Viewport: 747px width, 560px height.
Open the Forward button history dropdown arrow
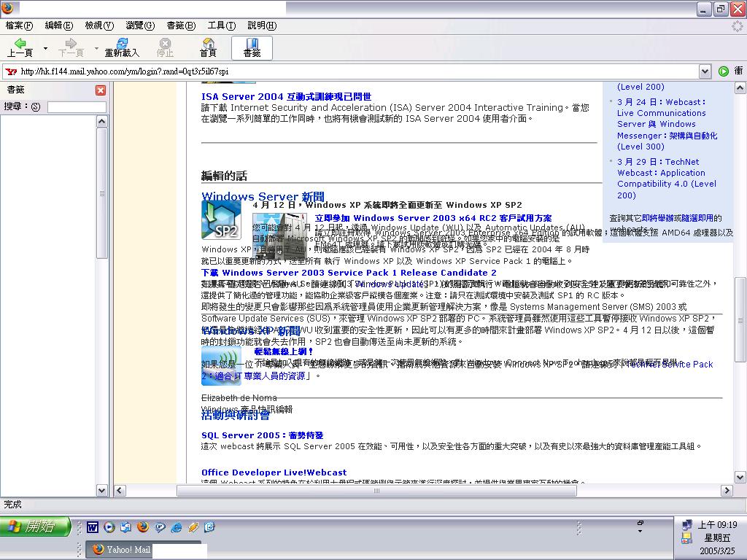point(96,49)
